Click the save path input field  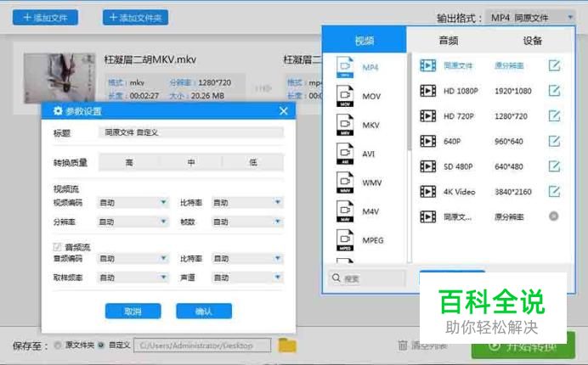202,345
